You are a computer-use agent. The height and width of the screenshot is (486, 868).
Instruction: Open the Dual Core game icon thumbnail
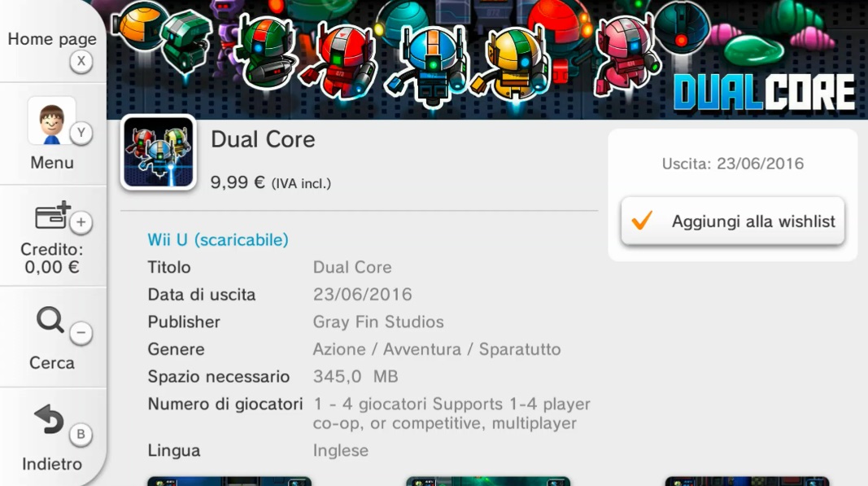pos(159,152)
